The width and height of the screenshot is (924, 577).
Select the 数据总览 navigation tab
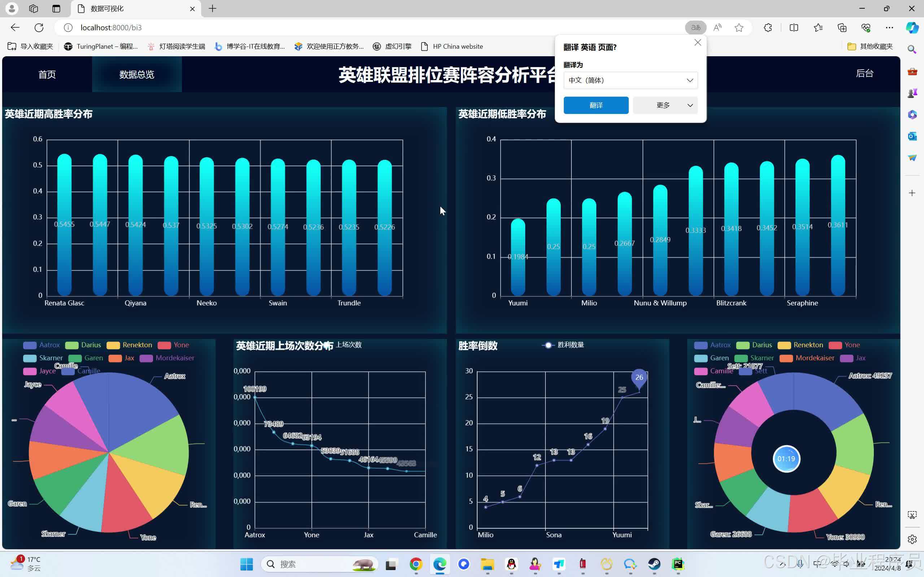137,74
